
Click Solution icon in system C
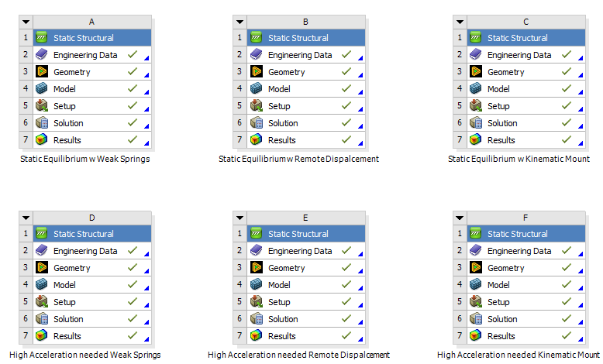click(x=476, y=123)
